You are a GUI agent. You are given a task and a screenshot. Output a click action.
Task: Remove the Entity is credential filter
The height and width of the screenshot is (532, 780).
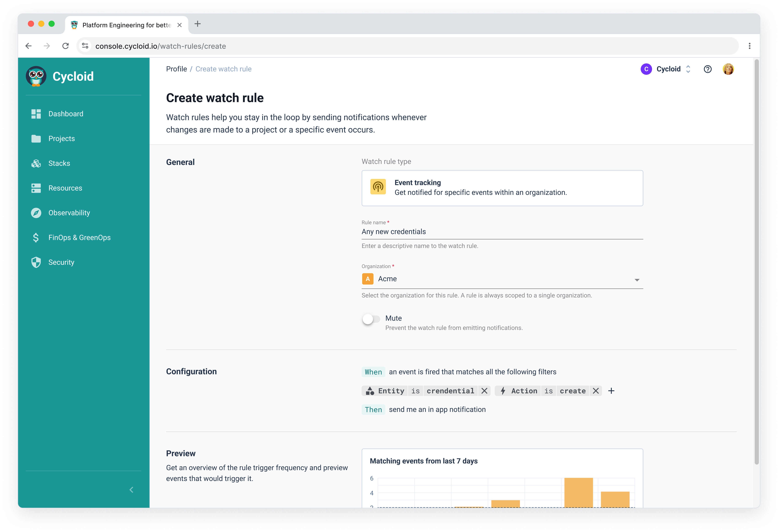click(484, 391)
